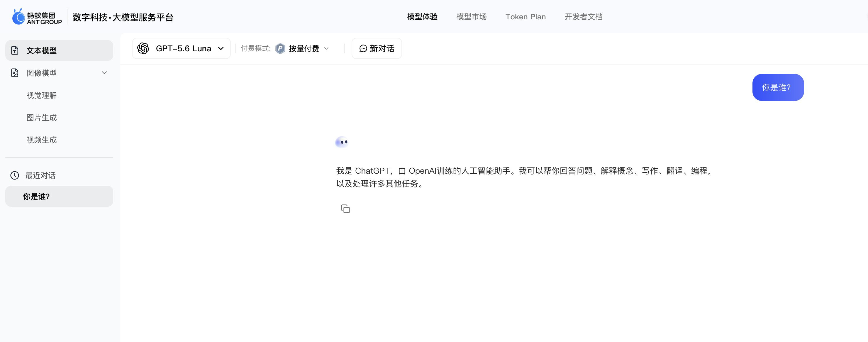Click the recent conversations clock icon

point(14,175)
